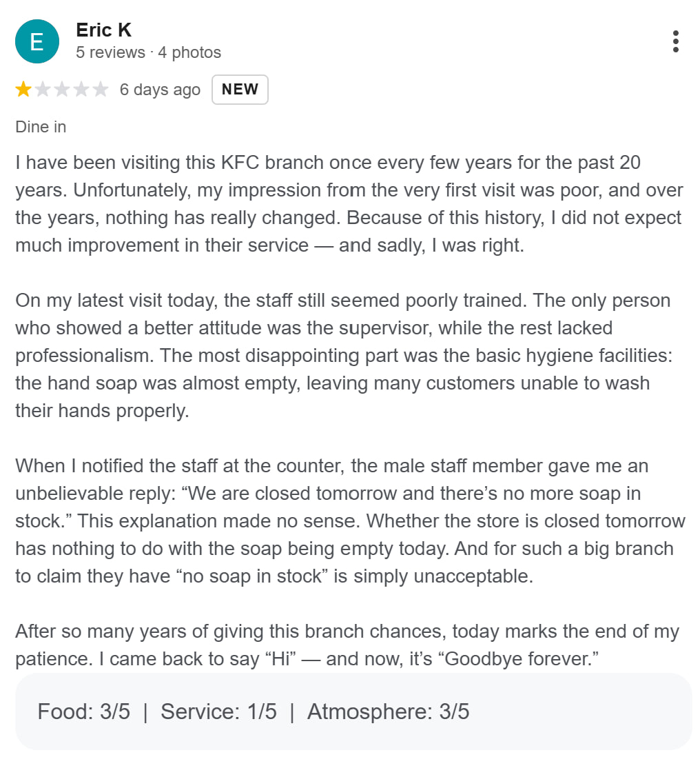Image resolution: width=700 pixels, height=757 pixels.
Task: Expand Eric K's review ratings summary bar
Action: click(x=350, y=711)
